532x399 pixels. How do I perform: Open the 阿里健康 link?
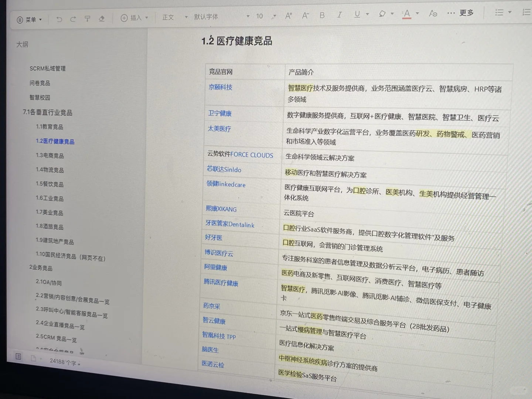point(215,267)
